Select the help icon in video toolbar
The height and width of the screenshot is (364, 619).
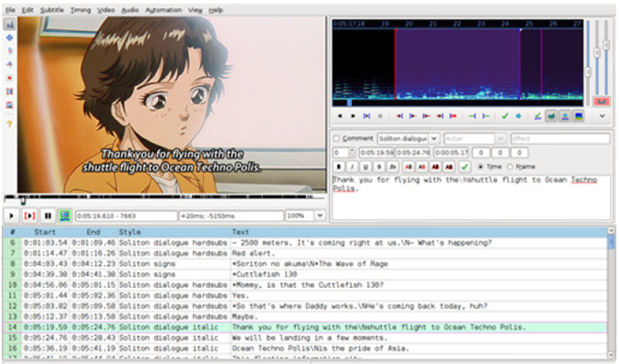(x=9, y=123)
